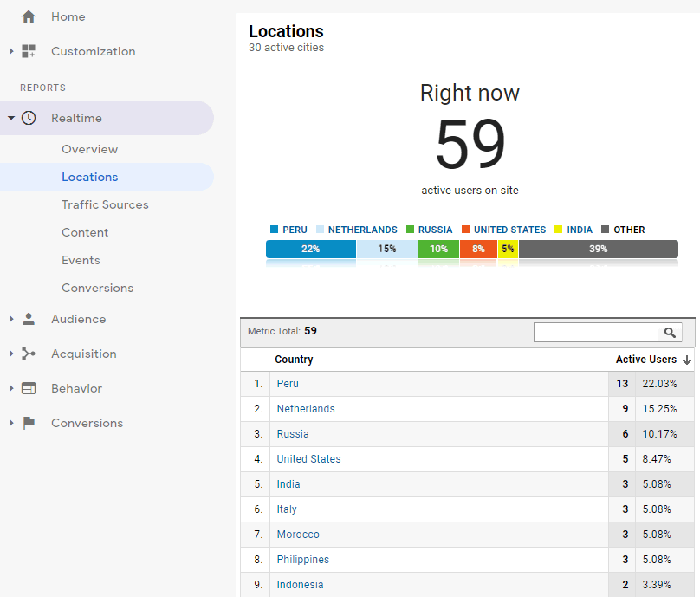Open the Events report under Realtime

pos(81,260)
